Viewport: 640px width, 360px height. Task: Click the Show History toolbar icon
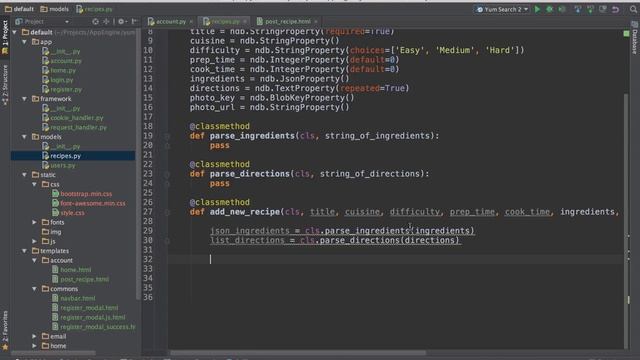pos(603,9)
